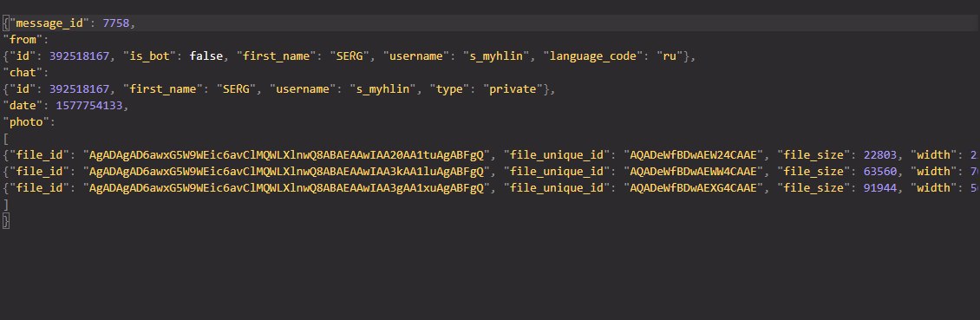Screen dimensions: 980x320
Task: Select file_size value 22803
Action: [880, 155]
